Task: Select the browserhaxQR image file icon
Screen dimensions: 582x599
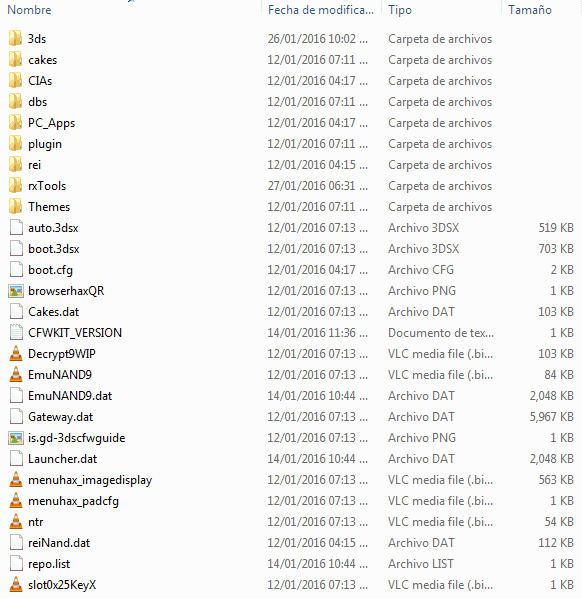Action: click(x=16, y=291)
